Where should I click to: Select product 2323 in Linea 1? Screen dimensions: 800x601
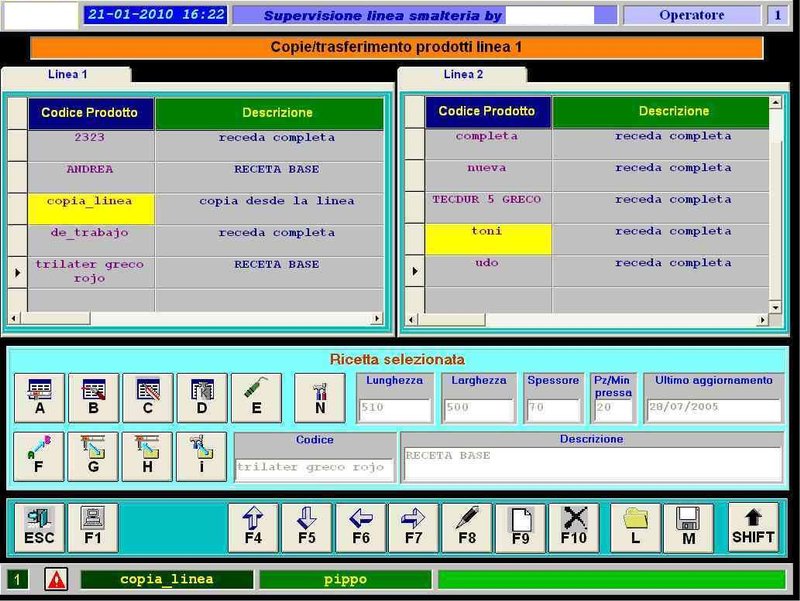90,144
